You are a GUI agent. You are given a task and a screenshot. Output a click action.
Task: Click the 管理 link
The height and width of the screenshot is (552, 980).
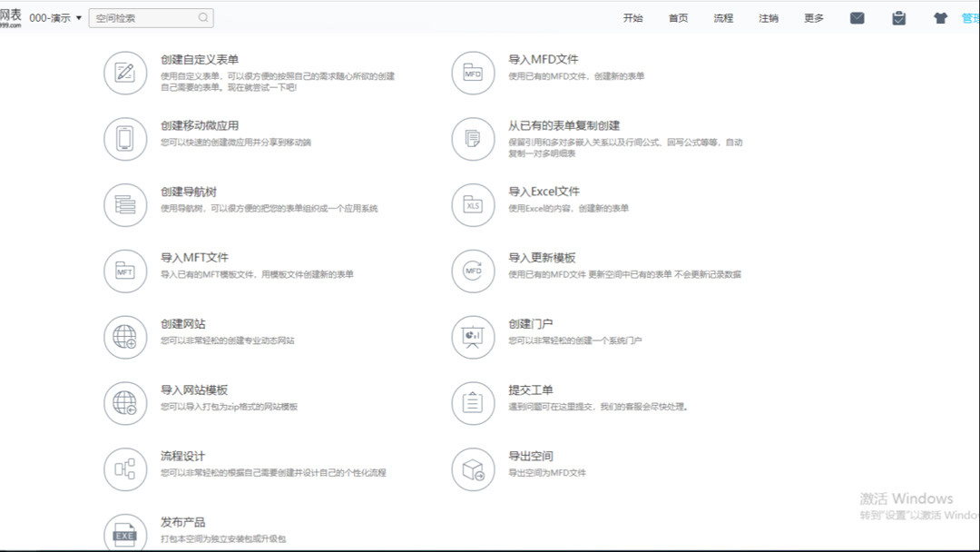[972, 17]
